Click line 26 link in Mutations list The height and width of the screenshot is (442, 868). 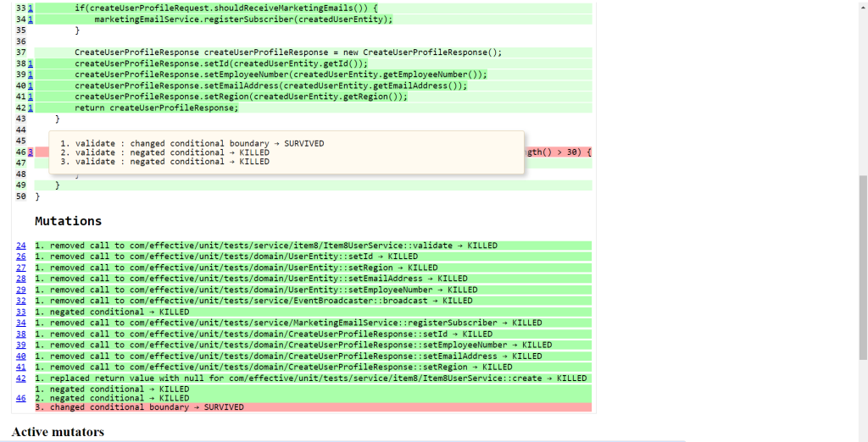20,257
